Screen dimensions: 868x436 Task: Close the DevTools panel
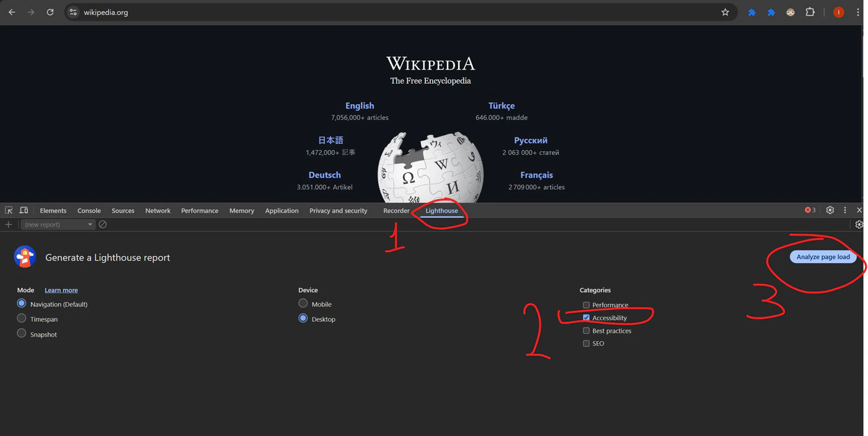point(859,210)
